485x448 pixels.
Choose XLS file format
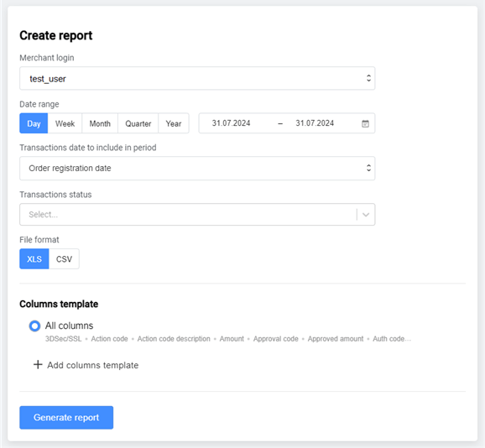coord(34,258)
